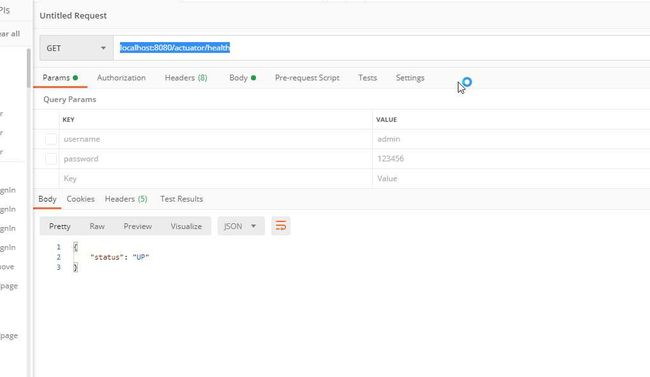This screenshot has width=650, height=377.
Task: Open the Pre-request Script tab
Action: tap(307, 78)
